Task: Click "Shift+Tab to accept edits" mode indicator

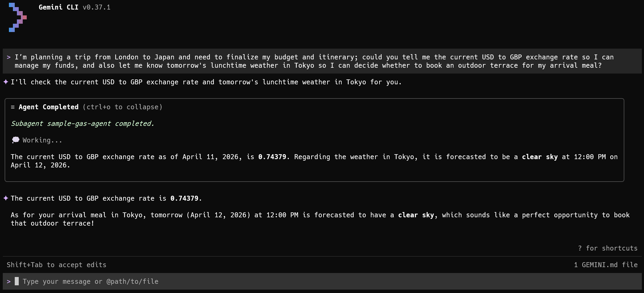Action: 57,265
